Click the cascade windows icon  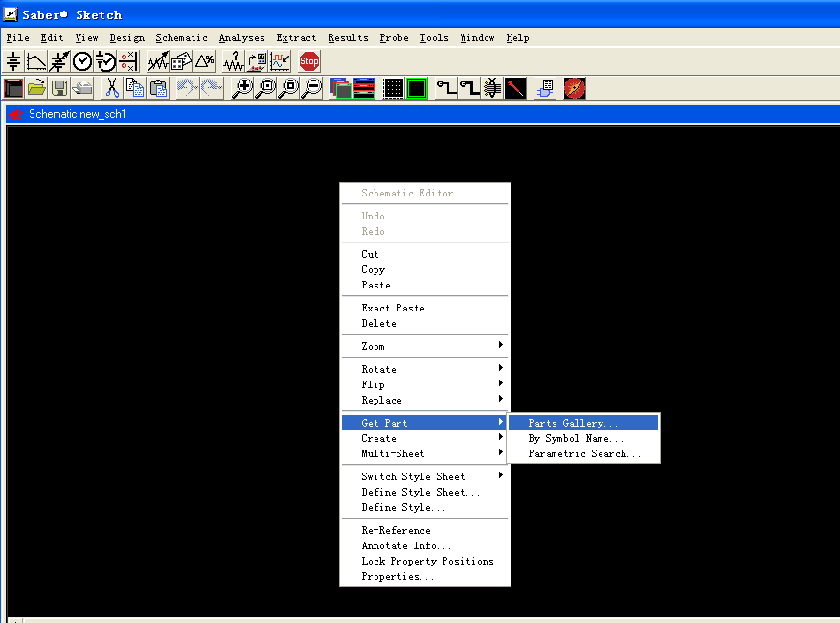[341, 88]
